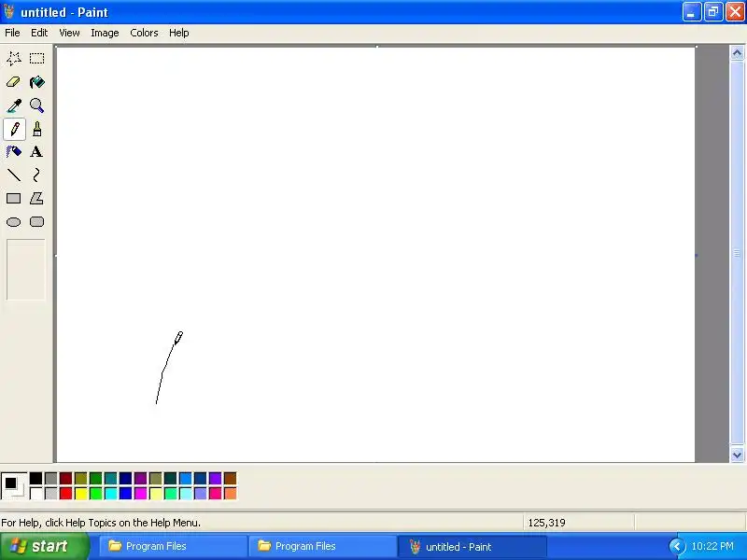747x560 pixels.
Task: Click the Windows start button
Action: tap(45, 546)
